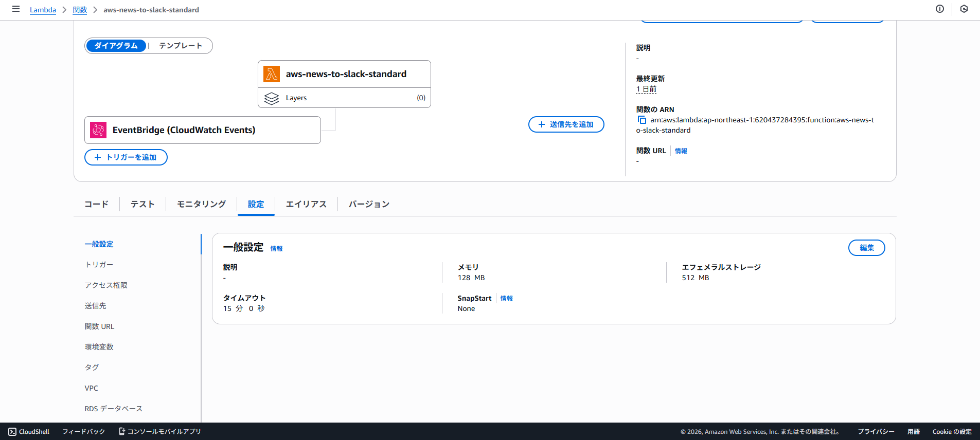Open the コンソールモバイルアプリ footer link

click(159, 432)
